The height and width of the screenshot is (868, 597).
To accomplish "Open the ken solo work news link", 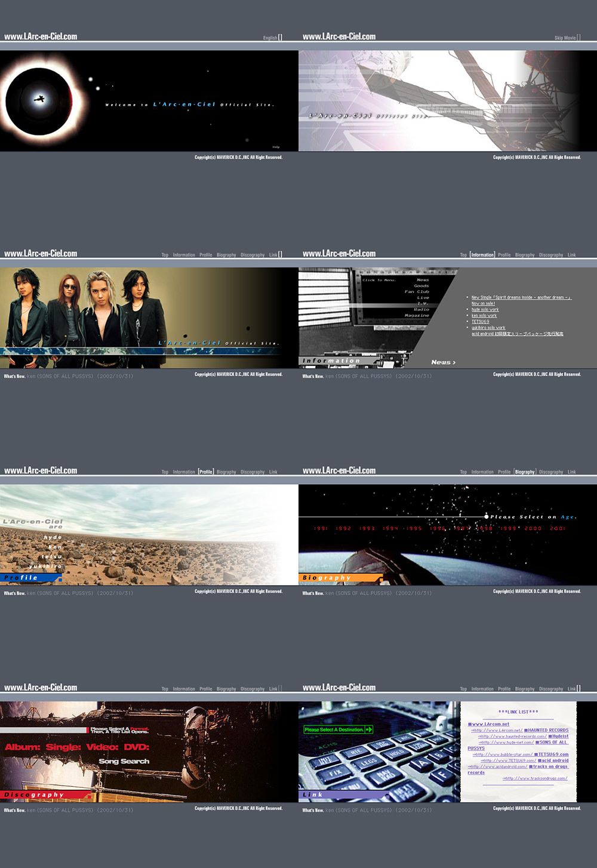I will pos(484,316).
